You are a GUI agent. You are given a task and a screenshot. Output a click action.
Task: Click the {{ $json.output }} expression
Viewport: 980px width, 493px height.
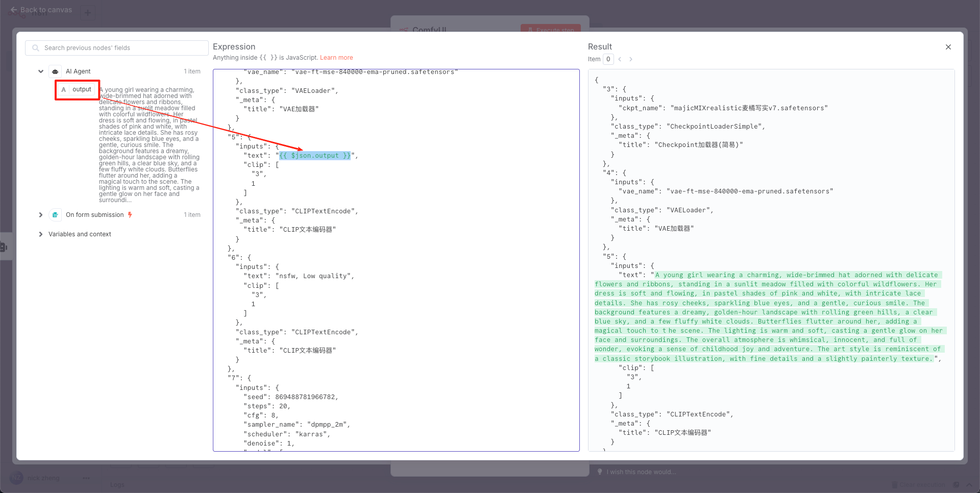point(315,156)
